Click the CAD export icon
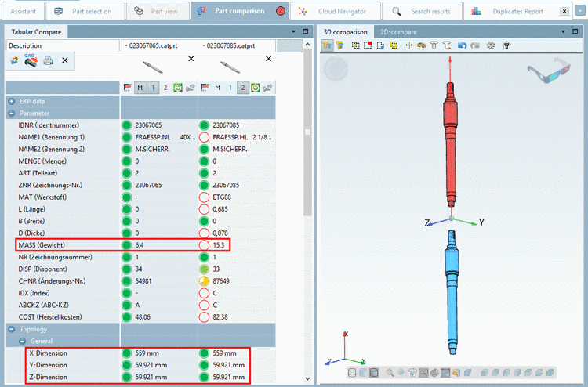 31,60
